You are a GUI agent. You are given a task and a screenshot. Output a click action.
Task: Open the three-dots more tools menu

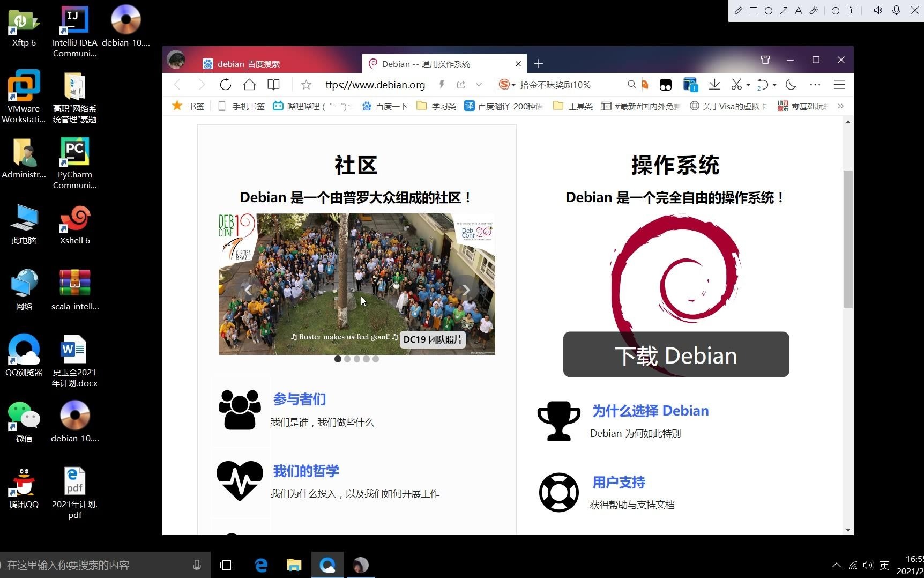click(x=815, y=85)
